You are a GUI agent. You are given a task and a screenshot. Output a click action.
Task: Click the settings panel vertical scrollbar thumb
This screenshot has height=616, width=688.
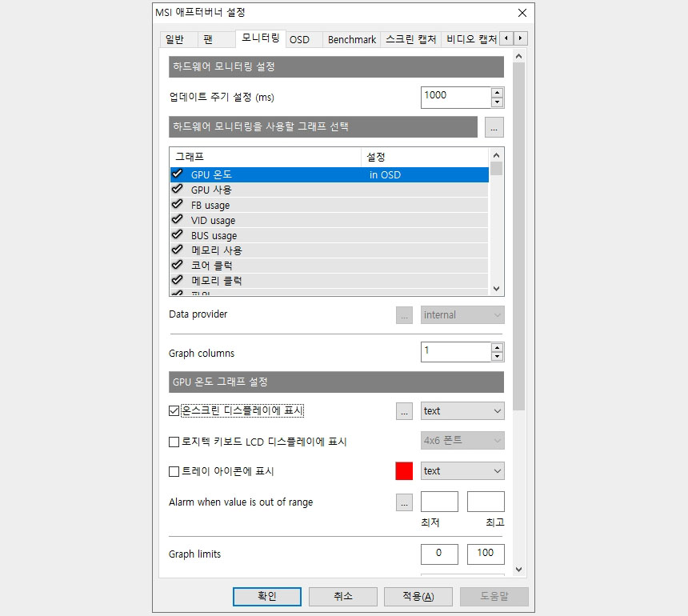click(519, 237)
